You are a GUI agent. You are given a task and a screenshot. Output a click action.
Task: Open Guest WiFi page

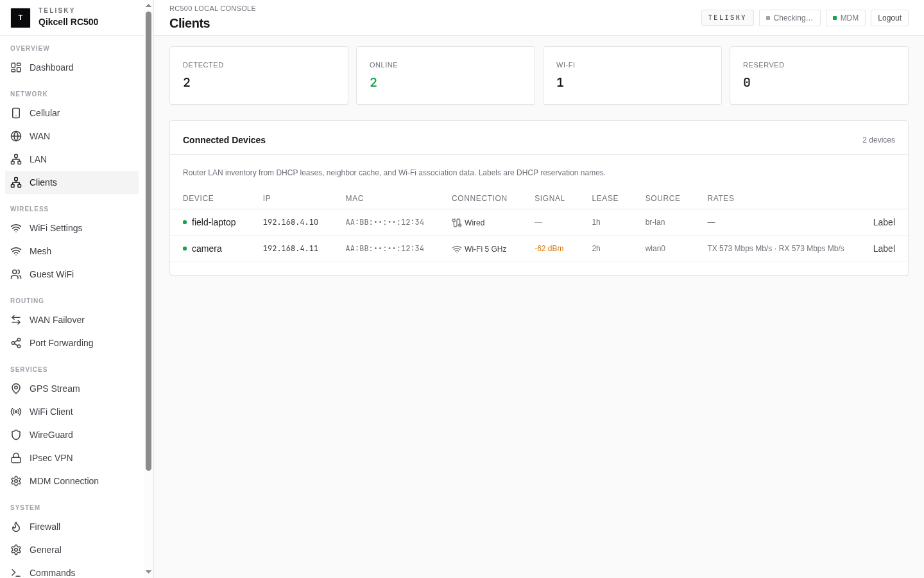click(x=72, y=274)
